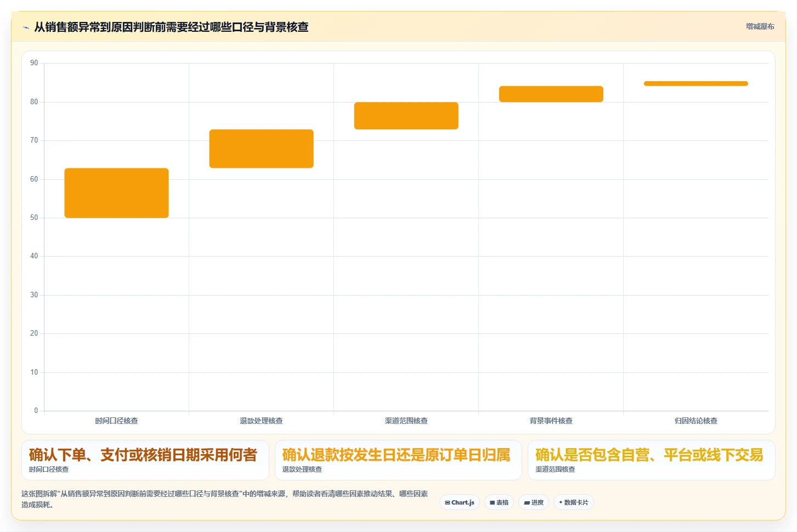Open the card 确认下单、支付或核销日期采用何者
797x532 pixels.
[145, 460]
